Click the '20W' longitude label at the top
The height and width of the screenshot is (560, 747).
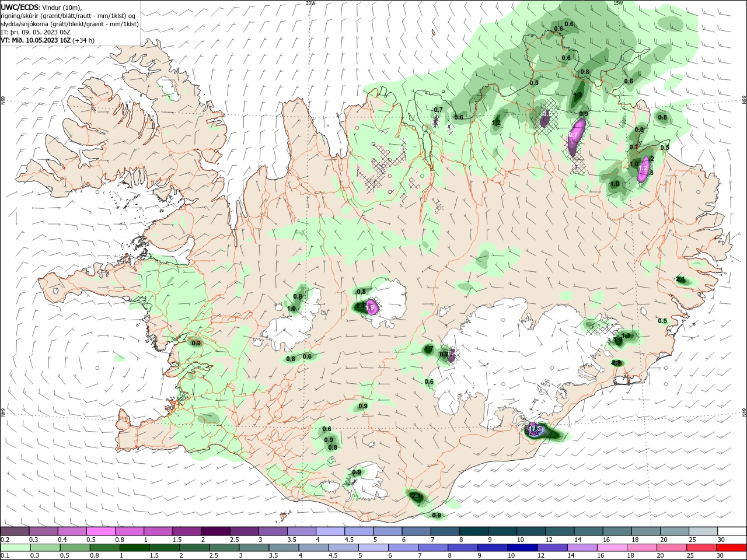310,3
